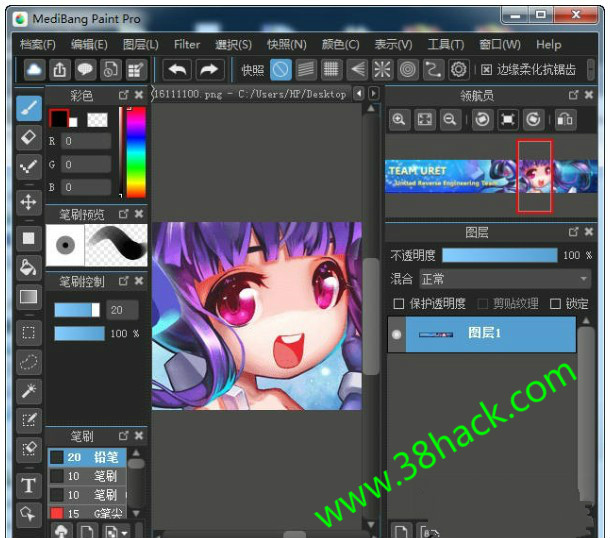Select the 15 G笔尖 brush
The width and height of the screenshot is (611, 538).
coord(87,513)
